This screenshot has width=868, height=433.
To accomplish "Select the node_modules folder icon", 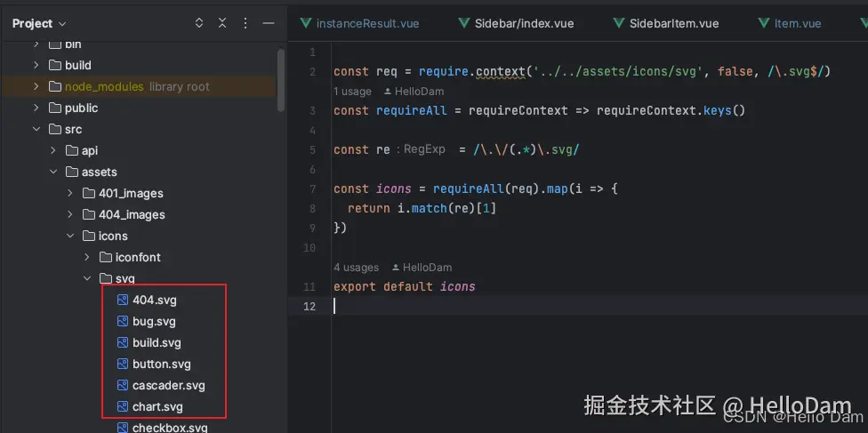I will point(54,86).
